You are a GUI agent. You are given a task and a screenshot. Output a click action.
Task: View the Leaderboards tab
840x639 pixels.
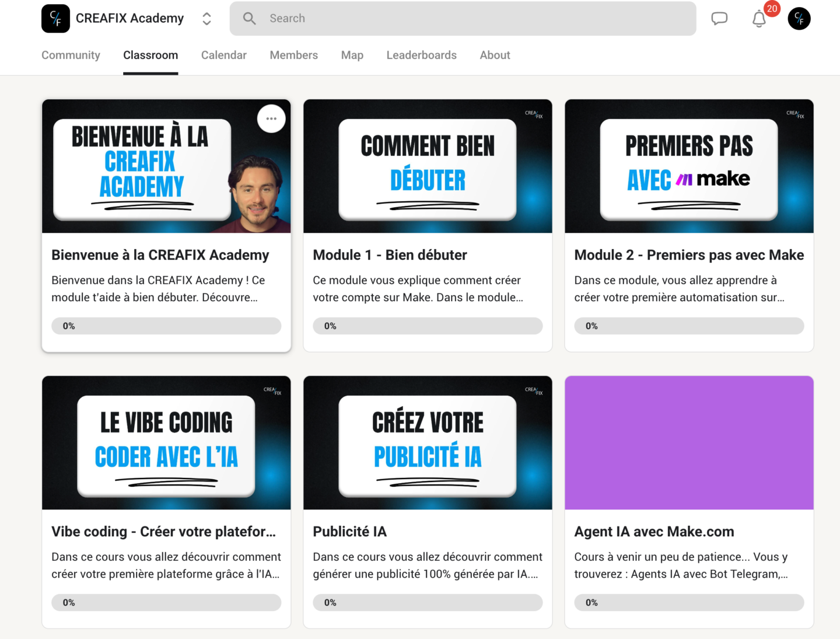coord(421,55)
